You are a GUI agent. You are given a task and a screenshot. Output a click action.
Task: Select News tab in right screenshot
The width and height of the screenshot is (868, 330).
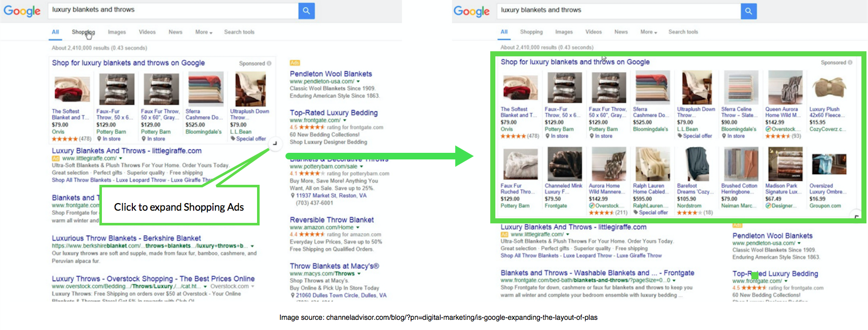621,32
